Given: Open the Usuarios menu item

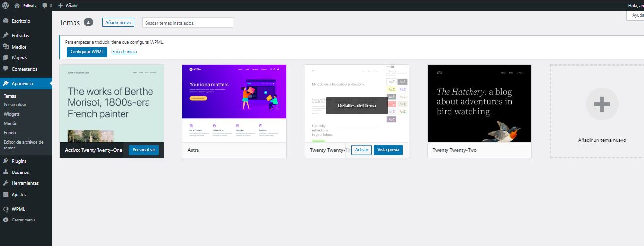Looking at the screenshot, I should coord(26,172).
